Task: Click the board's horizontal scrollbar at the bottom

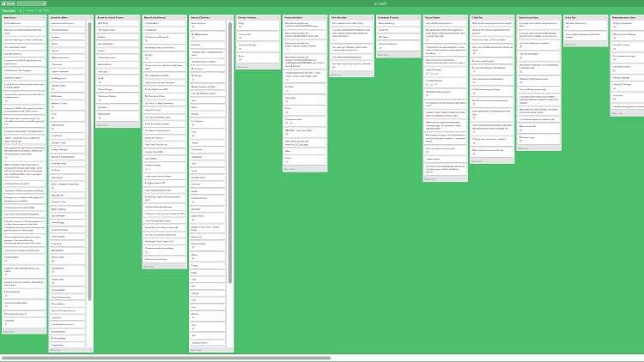Action: pyautogui.click(x=166, y=358)
